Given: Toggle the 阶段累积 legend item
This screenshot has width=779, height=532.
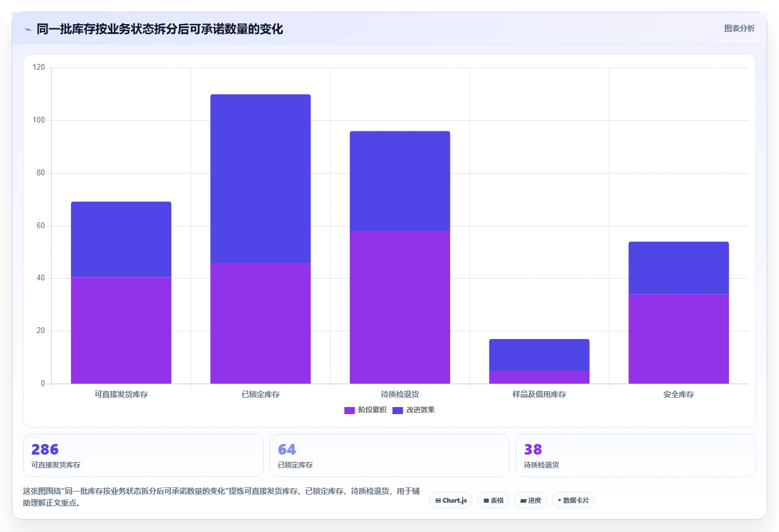Looking at the screenshot, I should (365, 410).
